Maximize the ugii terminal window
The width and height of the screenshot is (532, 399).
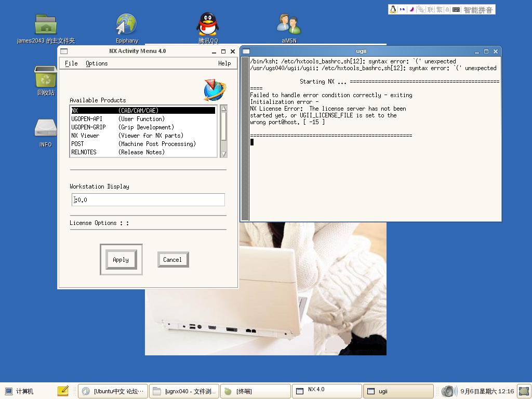click(486, 51)
